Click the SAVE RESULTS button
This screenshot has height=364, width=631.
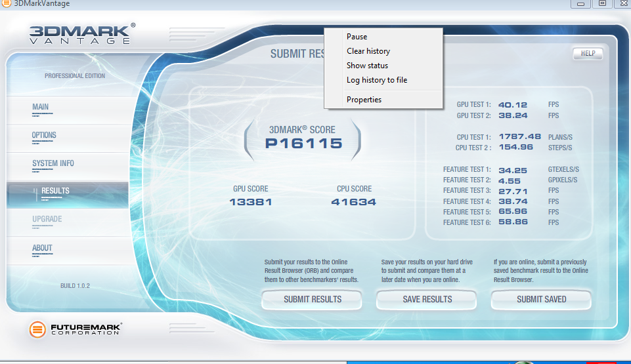click(427, 300)
